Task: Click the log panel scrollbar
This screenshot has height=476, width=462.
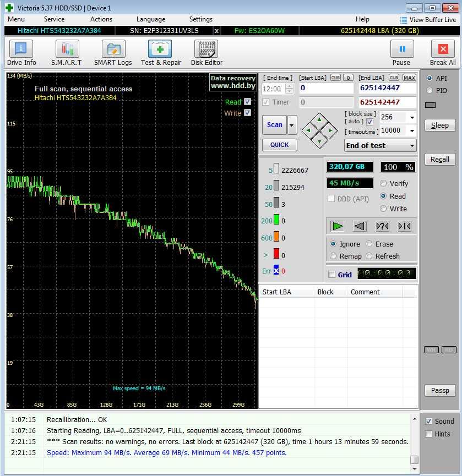Action: pos(414,444)
